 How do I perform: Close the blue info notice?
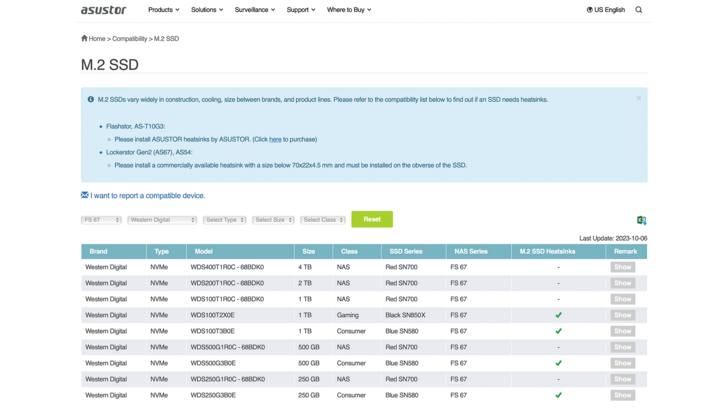coord(639,98)
